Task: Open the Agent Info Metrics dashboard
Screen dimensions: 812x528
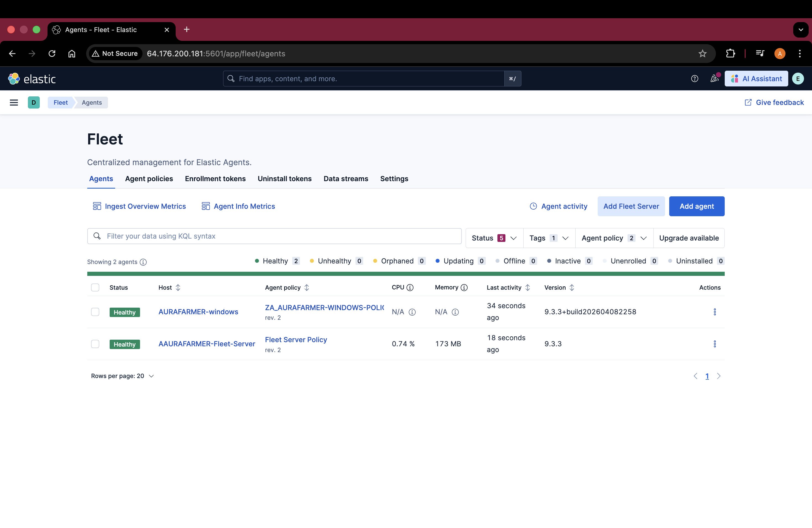Action: coord(238,206)
